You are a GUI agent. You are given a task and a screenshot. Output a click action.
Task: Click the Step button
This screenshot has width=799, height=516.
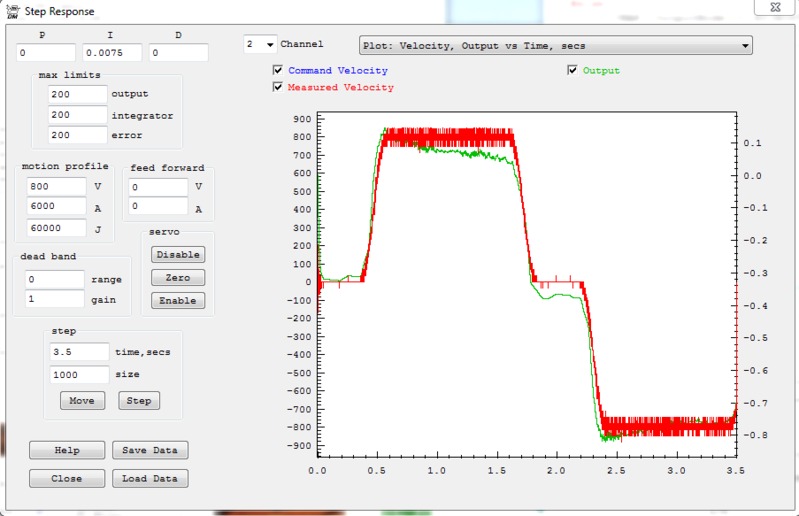tap(139, 401)
